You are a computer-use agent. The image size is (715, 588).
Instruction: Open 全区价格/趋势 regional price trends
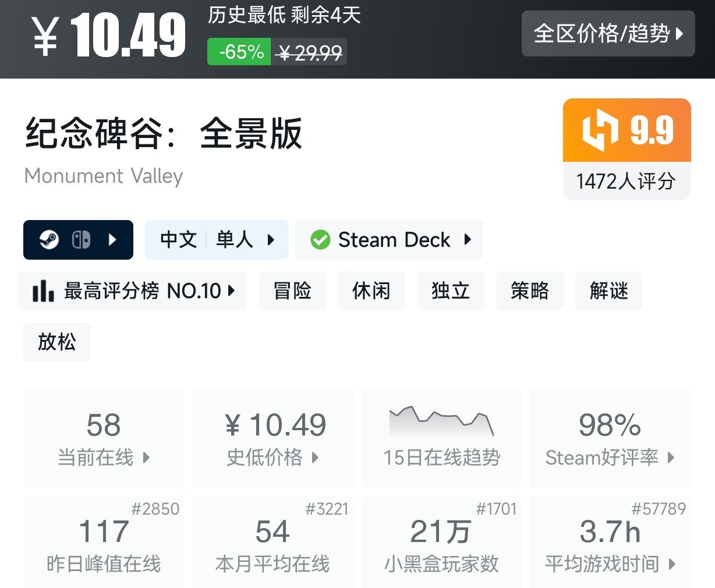[608, 34]
